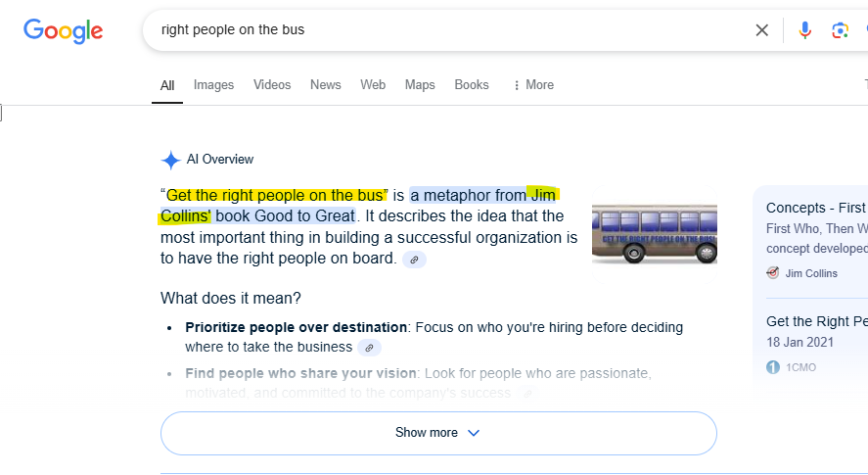Open the Books search tab
Image resolution: width=868 pixels, height=475 pixels.
pyautogui.click(x=471, y=85)
